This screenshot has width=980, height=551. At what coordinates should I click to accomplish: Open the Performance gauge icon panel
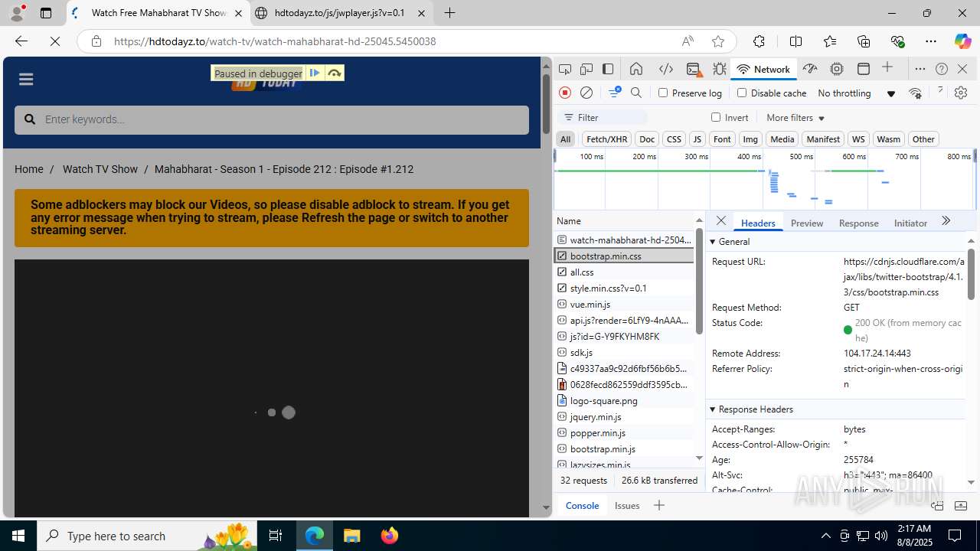tap(810, 69)
